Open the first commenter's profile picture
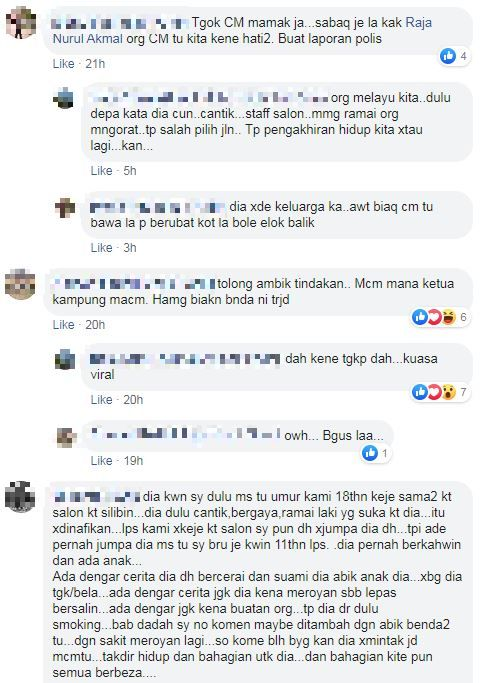The image size is (490, 683). (21, 23)
